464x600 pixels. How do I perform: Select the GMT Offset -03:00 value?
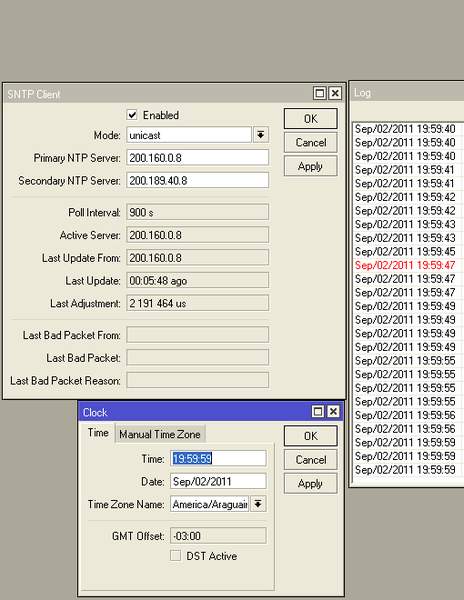coord(218,536)
